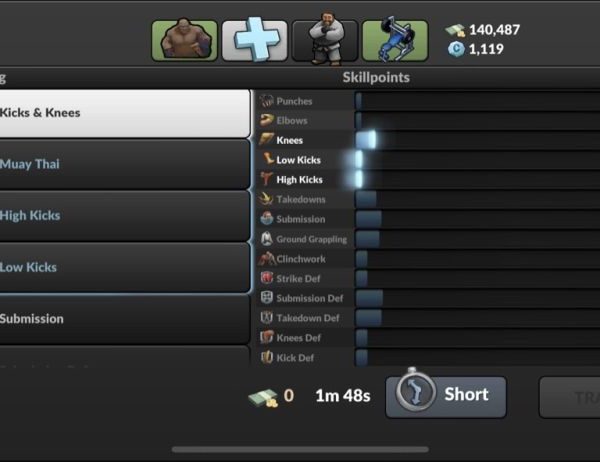Open the gym equipment icon
600x462 pixels.
(x=395, y=40)
